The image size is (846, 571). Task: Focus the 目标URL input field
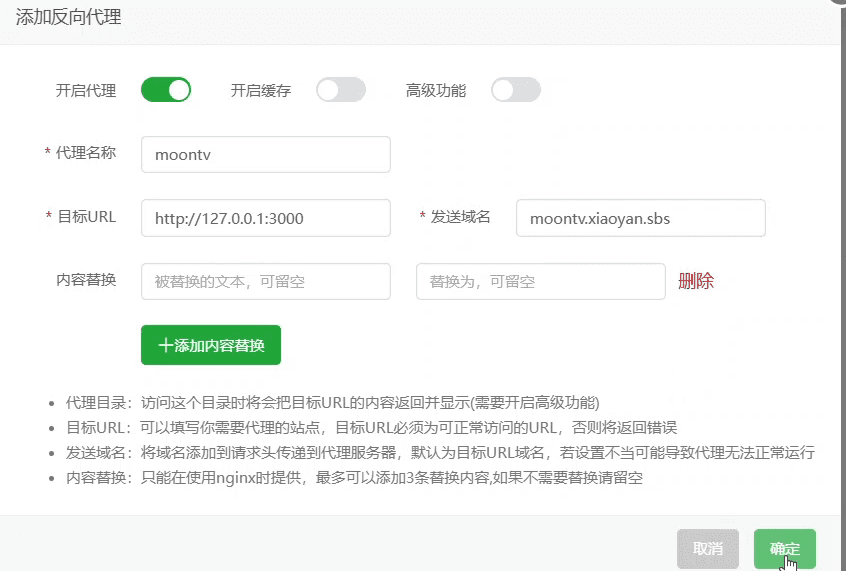[x=265, y=218]
